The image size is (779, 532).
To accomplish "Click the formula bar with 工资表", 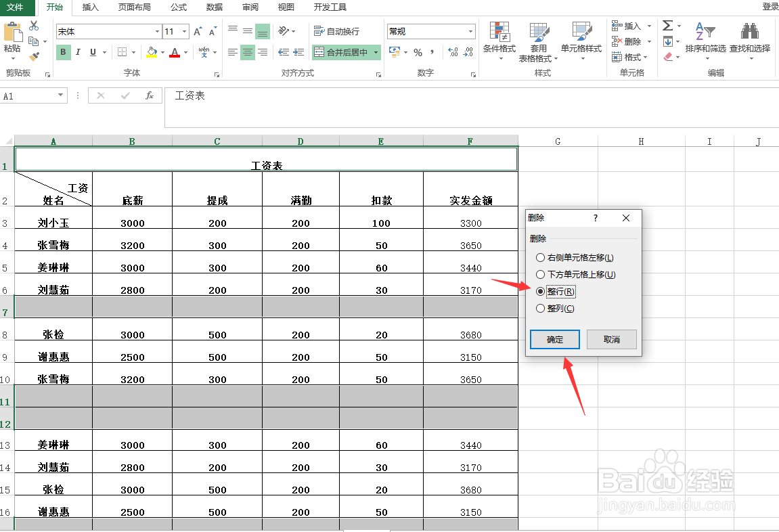I will click(471, 108).
